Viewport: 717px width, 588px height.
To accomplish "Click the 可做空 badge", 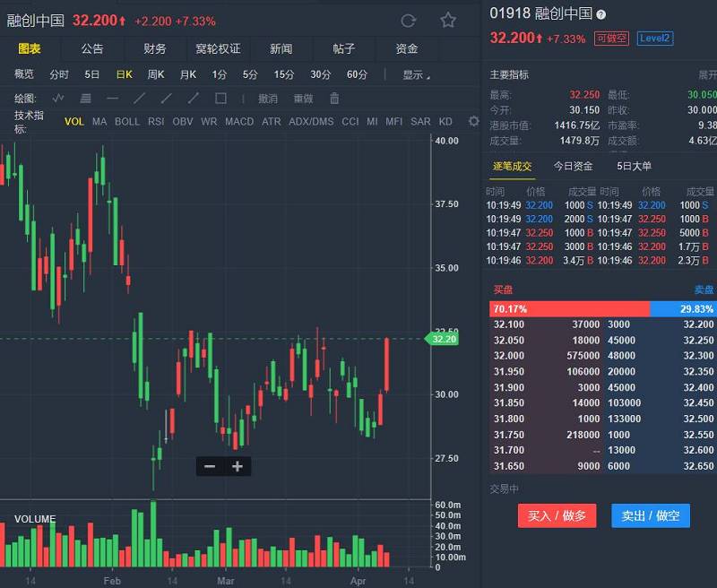I will [611, 38].
